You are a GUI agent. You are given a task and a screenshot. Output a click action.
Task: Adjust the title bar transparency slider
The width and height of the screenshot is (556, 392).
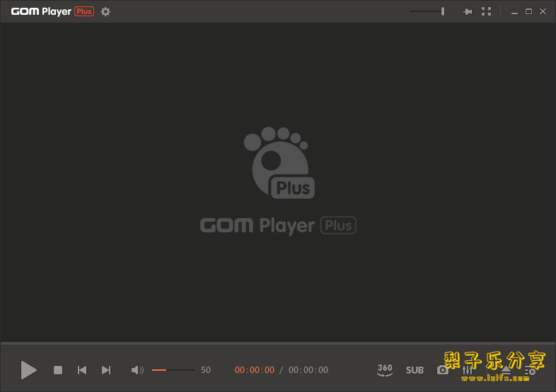[x=427, y=11]
